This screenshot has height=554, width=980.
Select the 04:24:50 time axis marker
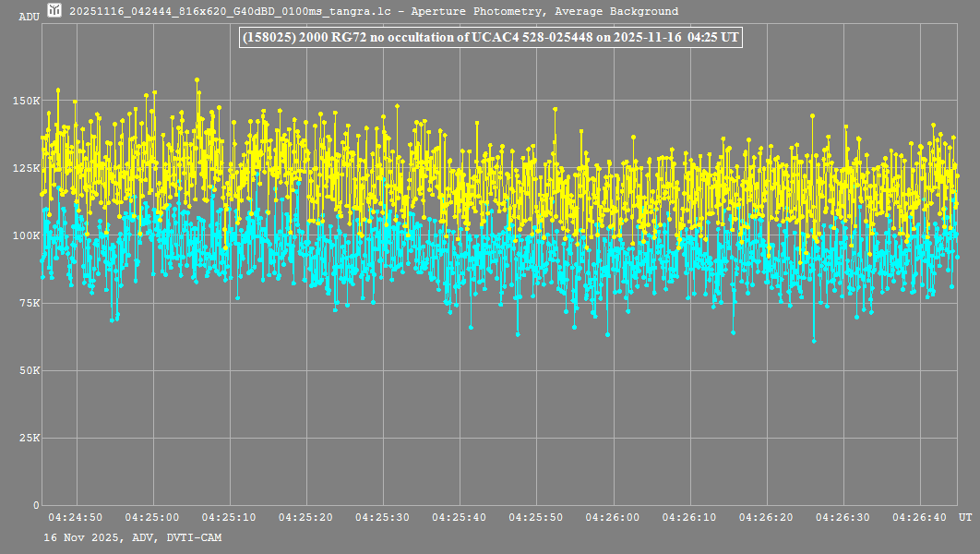[75, 517]
